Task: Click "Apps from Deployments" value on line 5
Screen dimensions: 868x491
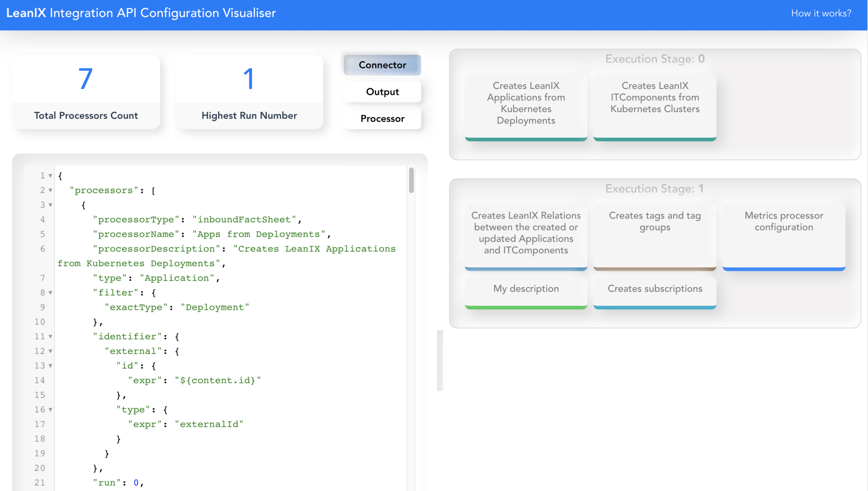Action: [259, 234]
